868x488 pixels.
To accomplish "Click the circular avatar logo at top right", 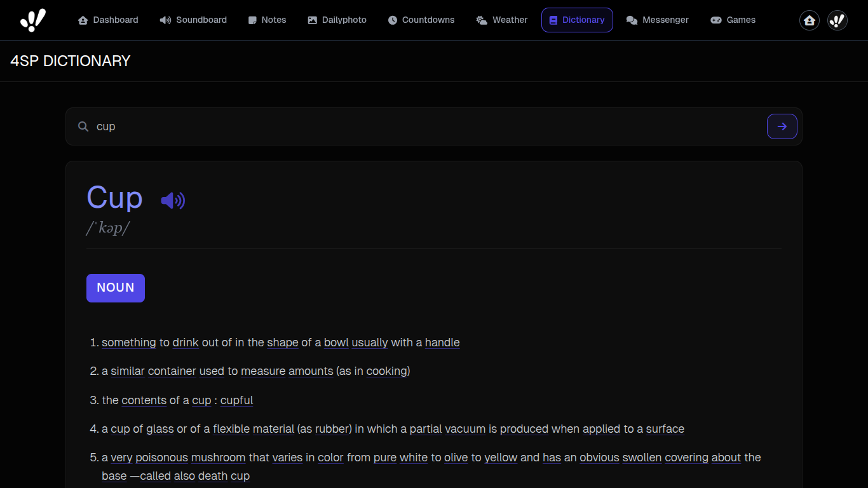I will [837, 20].
